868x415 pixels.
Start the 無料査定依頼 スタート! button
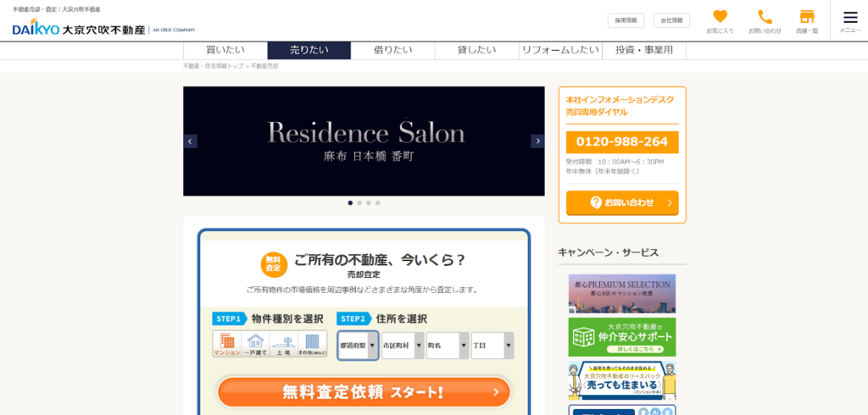364,392
